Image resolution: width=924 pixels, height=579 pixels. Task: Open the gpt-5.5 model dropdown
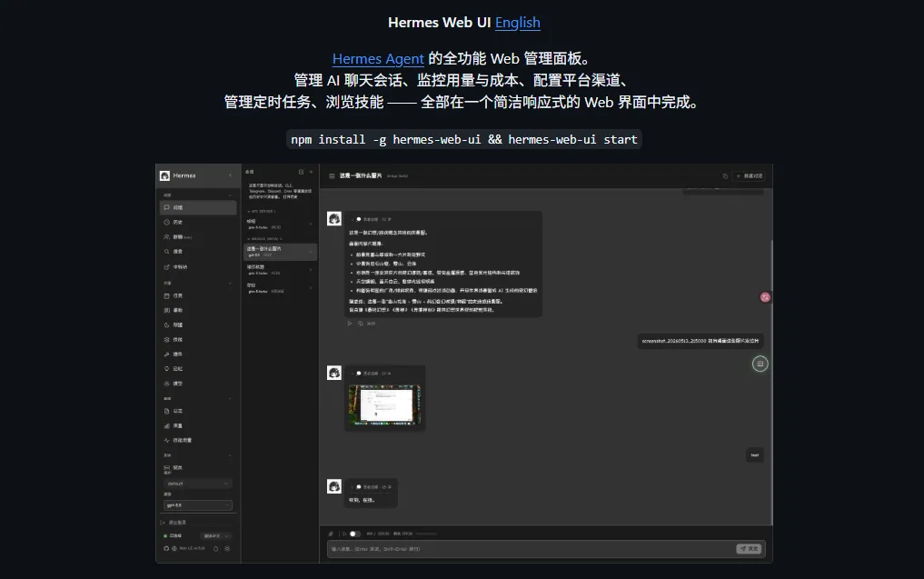click(x=197, y=505)
